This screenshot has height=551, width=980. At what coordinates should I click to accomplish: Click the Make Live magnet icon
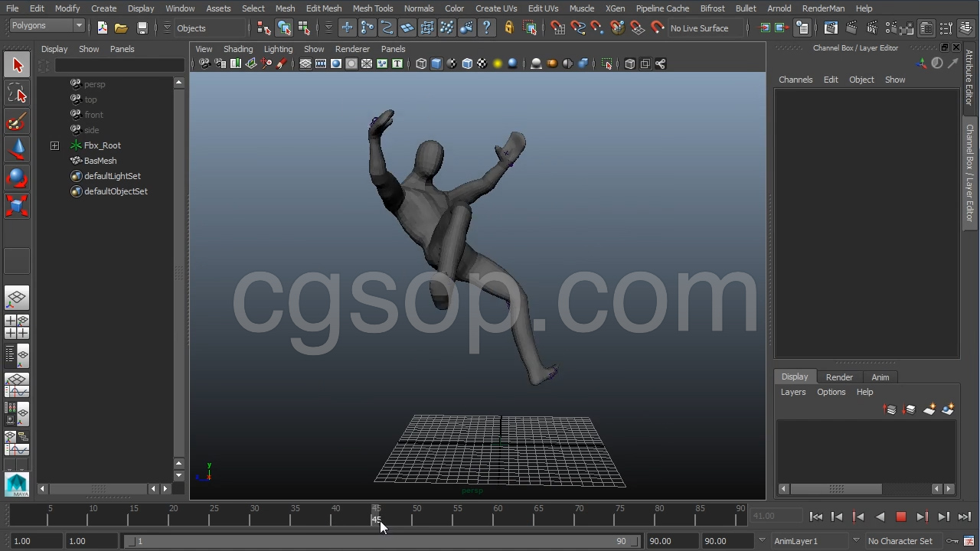pos(658,28)
